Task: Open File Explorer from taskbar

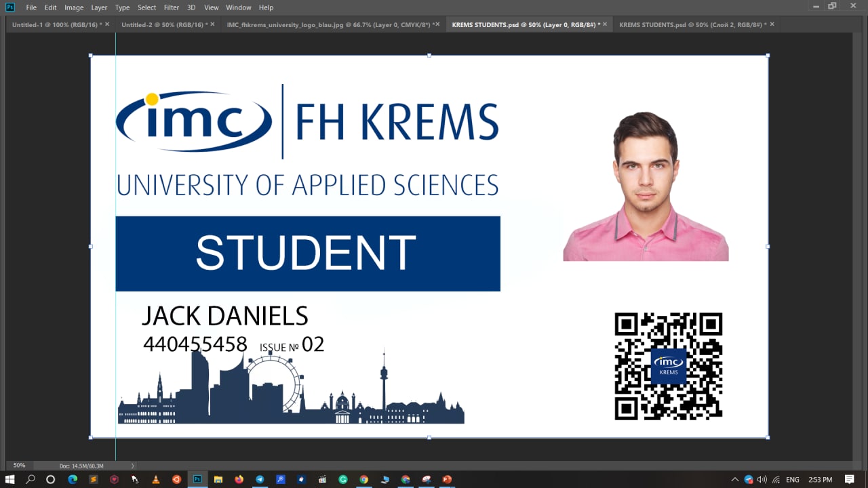Action: (x=218, y=479)
